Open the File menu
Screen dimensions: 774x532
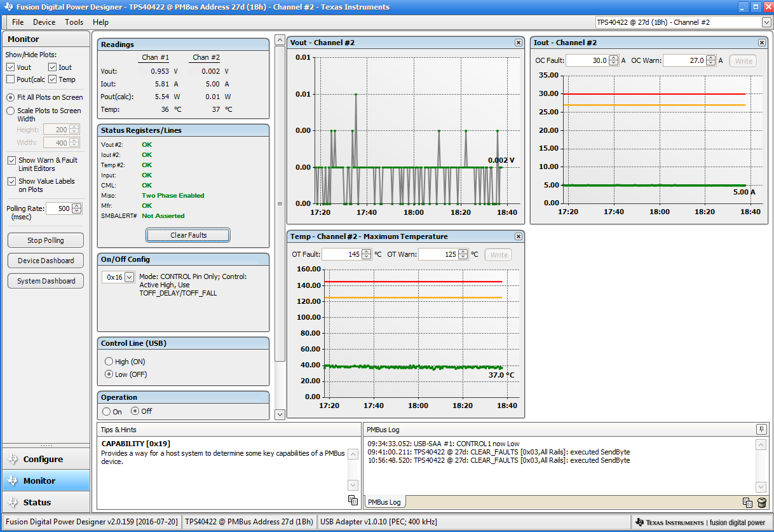tap(18, 22)
